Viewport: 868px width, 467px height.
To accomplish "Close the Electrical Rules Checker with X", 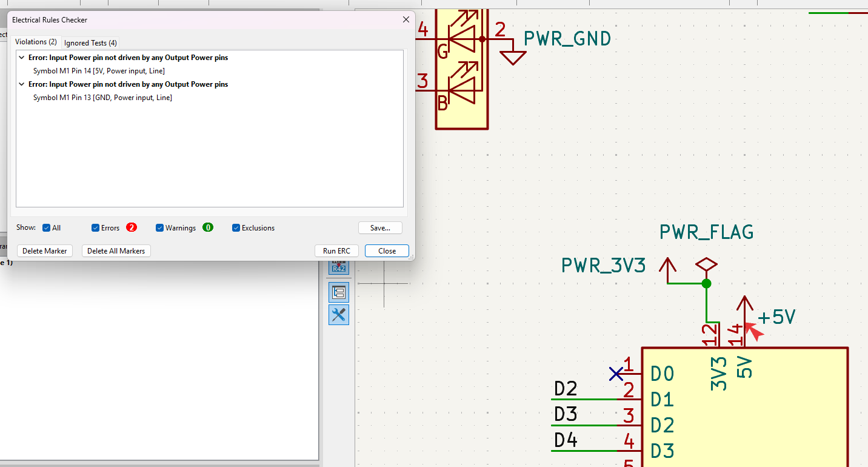I will (406, 20).
